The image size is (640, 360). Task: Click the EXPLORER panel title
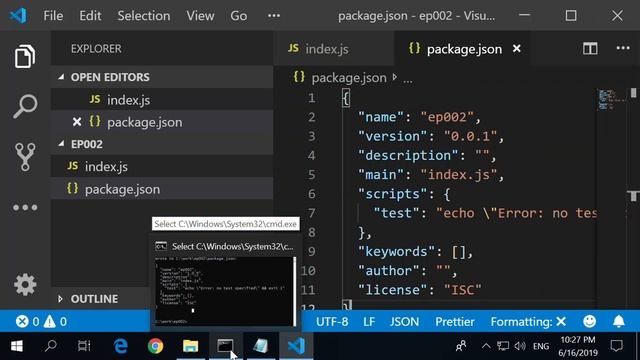pyautogui.click(x=96, y=49)
